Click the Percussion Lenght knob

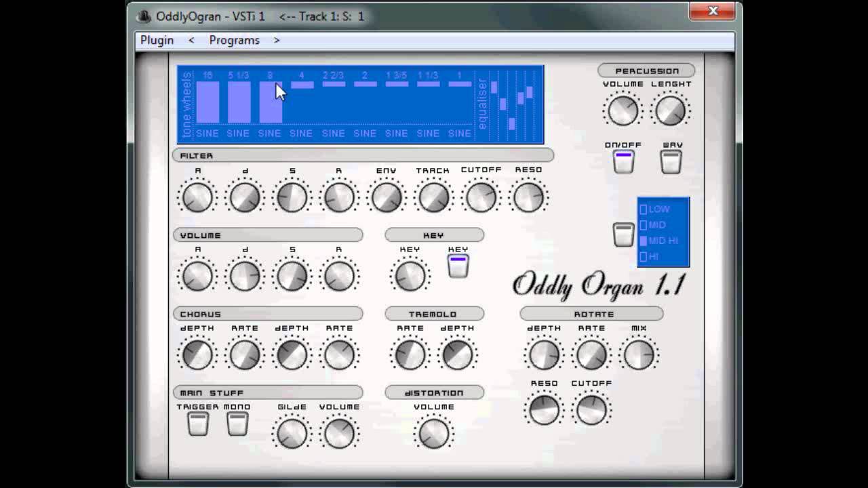pos(670,110)
